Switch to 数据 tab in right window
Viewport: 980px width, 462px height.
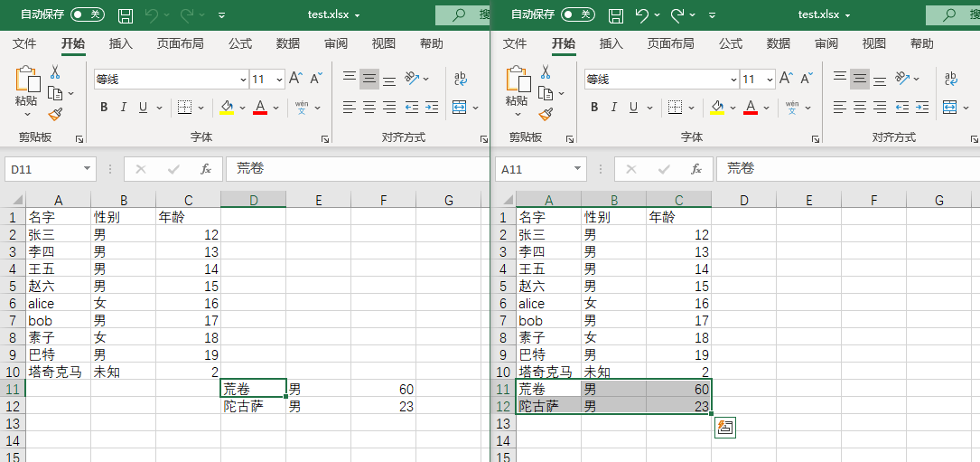click(778, 43)
